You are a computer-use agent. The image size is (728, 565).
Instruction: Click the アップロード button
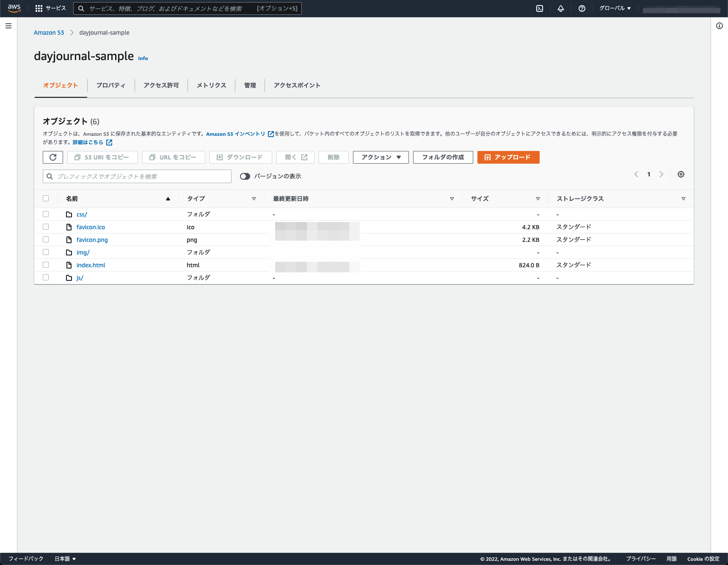[x=508, y=157]
